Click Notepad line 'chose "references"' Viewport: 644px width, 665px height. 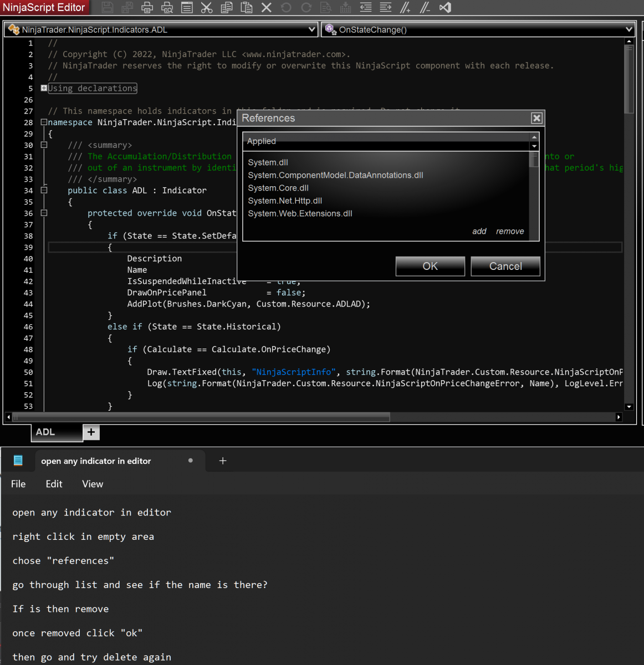pyautogui.click(x=63, y=561)
